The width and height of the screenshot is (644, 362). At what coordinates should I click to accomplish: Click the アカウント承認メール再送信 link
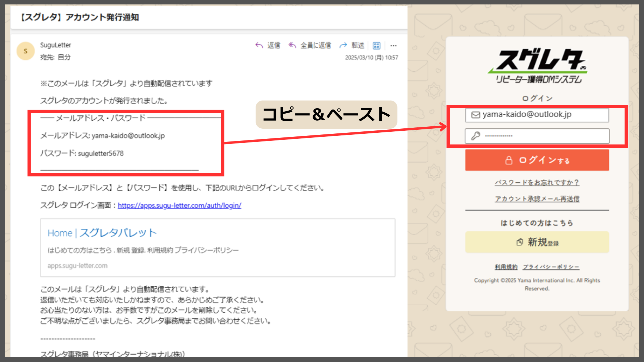pos(537,199)
